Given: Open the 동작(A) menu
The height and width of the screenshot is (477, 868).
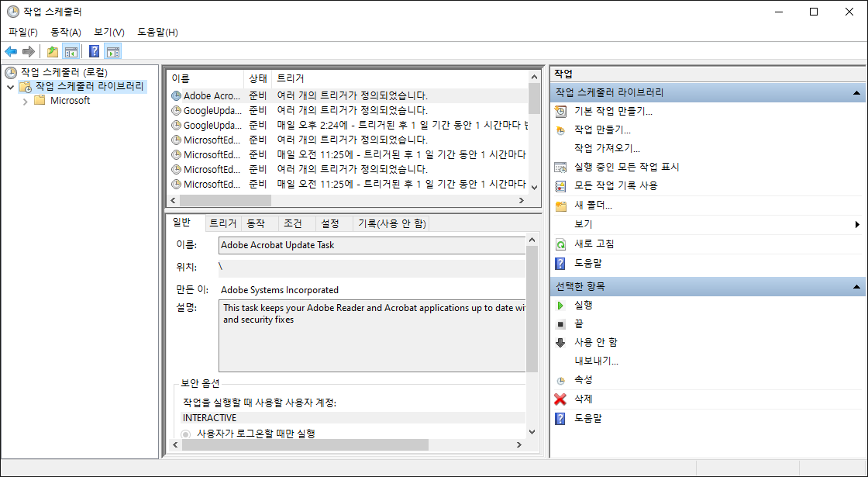Looking at the screenshot, I should 66,32.
